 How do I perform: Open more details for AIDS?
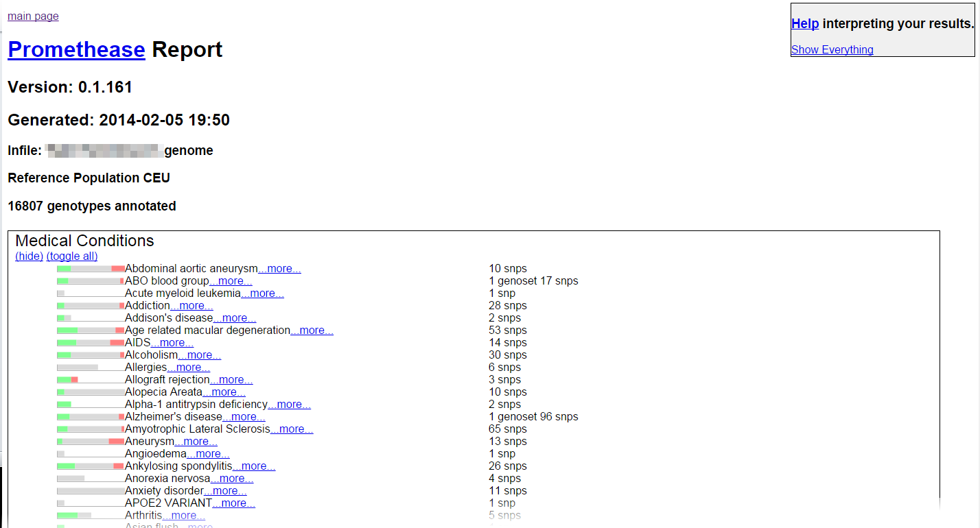(x=172, y=343)
